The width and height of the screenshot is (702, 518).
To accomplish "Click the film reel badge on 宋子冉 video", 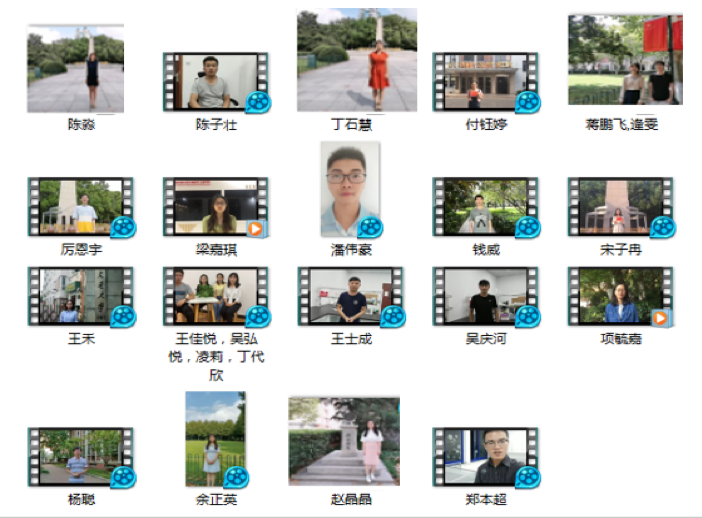I will click(662, 227).
